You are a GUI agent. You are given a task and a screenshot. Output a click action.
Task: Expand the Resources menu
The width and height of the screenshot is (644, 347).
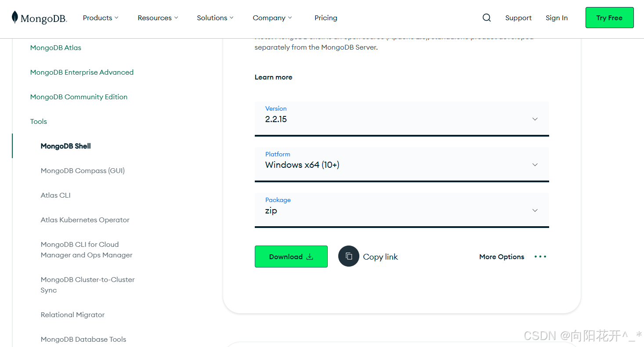click(x=158, y=18)
